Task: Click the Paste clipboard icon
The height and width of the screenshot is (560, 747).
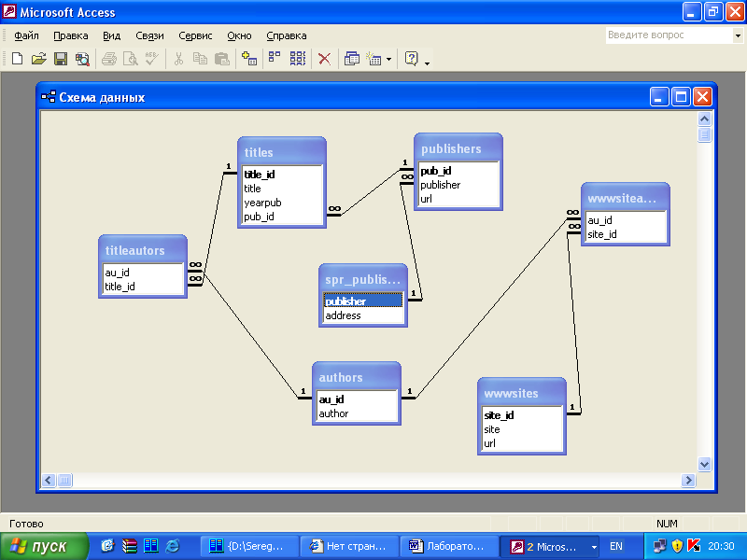Action: coord(222,59)
